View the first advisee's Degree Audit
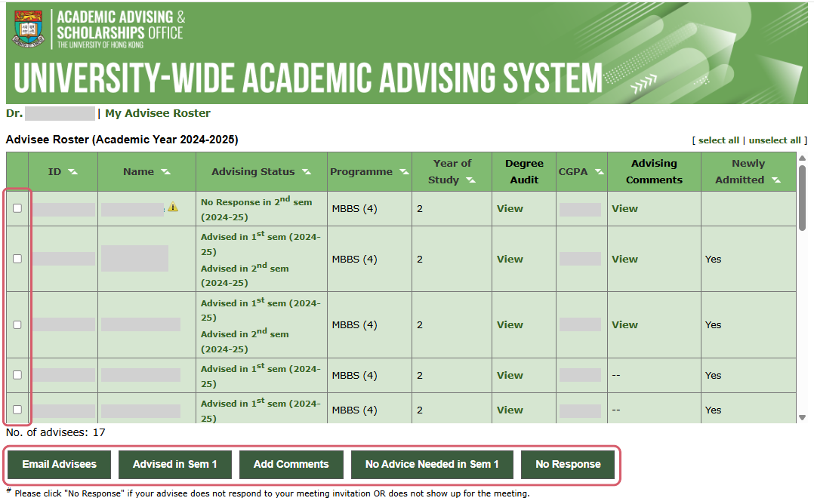The width and height of the screenshot is (814, 504). coord(510,208)
